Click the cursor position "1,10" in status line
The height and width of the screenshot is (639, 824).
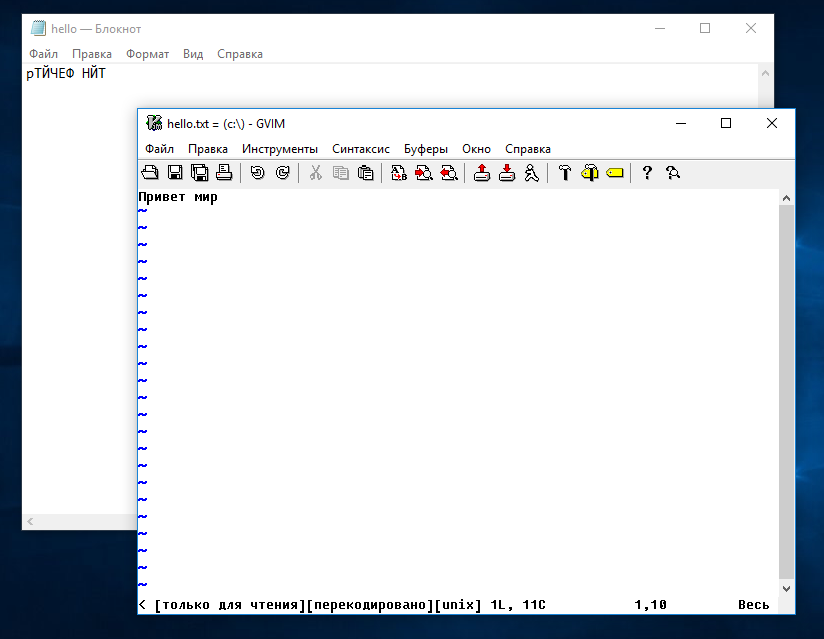coord(651,605)
